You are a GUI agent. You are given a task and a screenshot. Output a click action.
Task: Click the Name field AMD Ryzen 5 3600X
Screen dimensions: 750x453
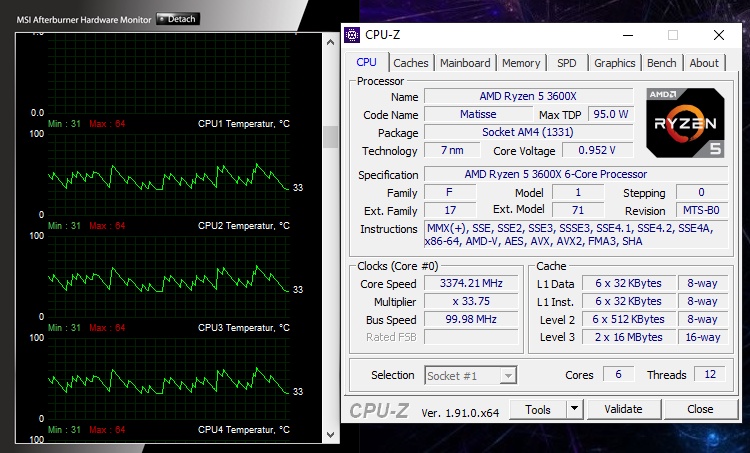pos(528,96)
